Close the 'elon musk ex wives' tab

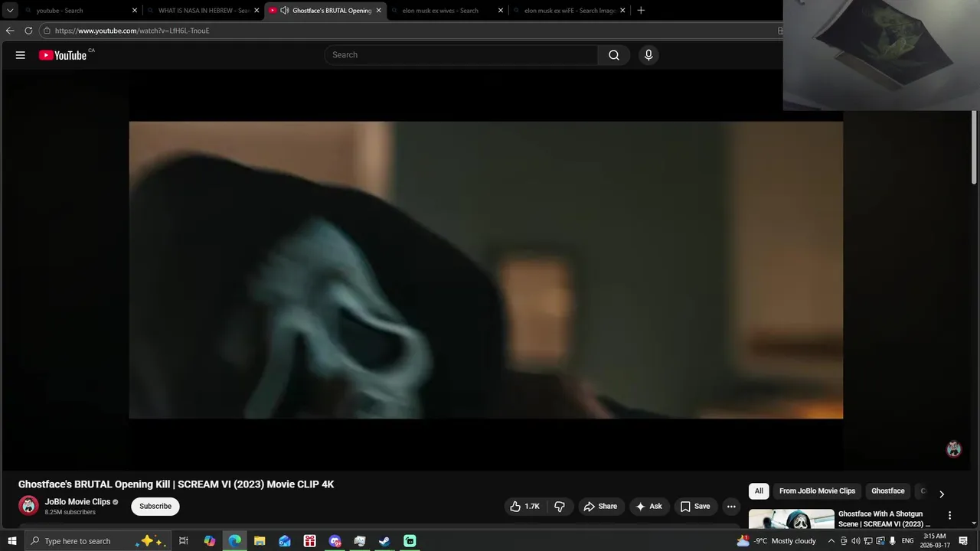tap(501, 11)
